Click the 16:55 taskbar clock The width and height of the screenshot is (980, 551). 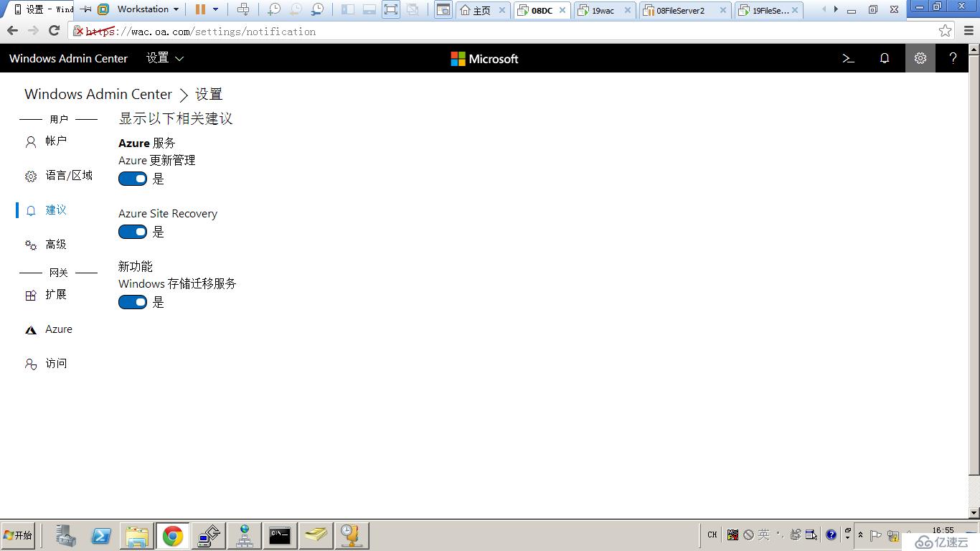point(943,530)
